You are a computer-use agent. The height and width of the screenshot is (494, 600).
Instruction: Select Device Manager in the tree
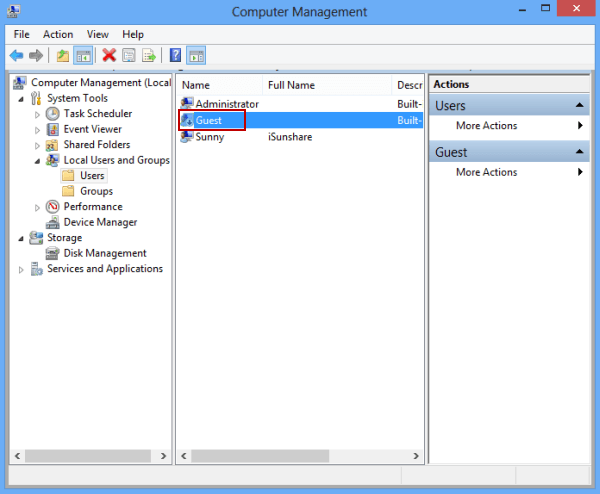100,222
